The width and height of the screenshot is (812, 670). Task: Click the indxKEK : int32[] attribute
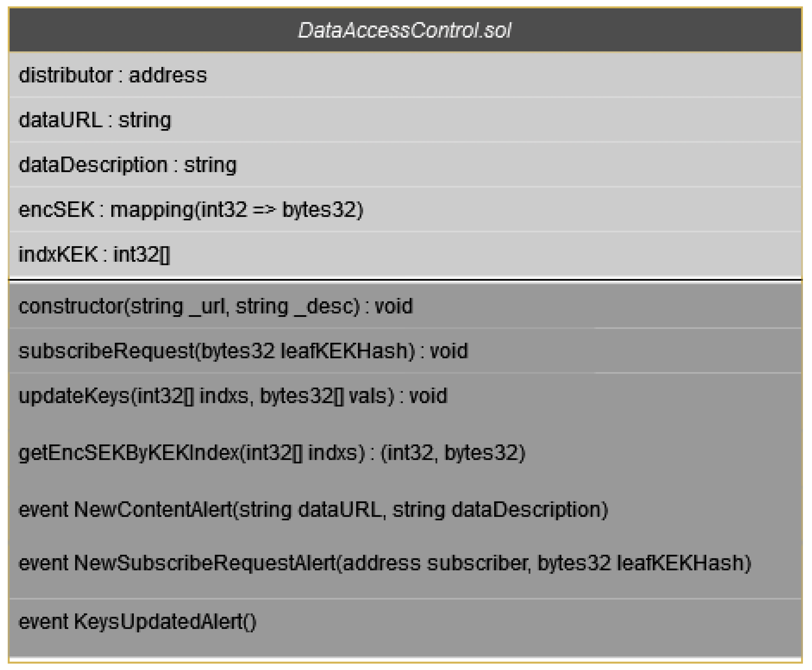pyautogui.click(x=94, y=255)
